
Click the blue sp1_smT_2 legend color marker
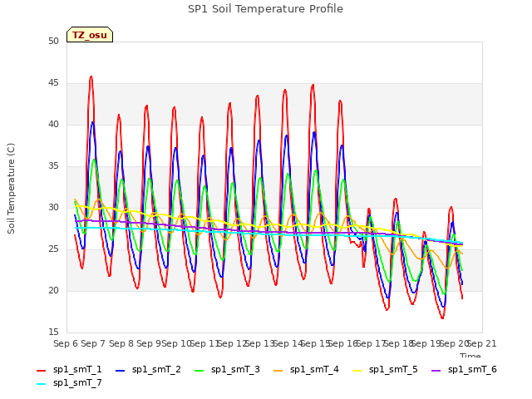pos(120,371)
